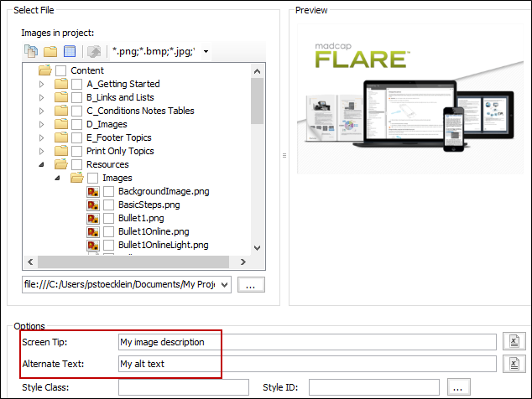This screenshot has width=532, height=399.
Task: Click the Resources open folder icon
Action: (x=61, y=164)
